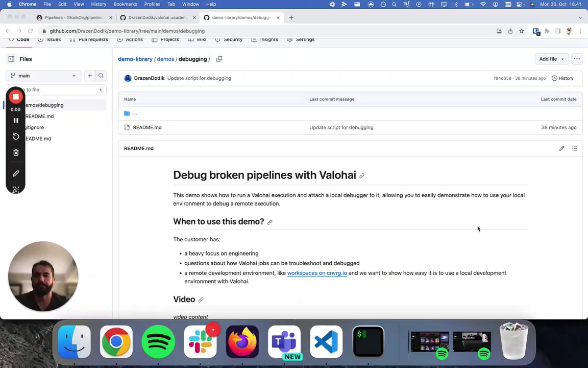This screenshot has height=368, width=588.
Task: Open a new browser tab
Action: 291,18
